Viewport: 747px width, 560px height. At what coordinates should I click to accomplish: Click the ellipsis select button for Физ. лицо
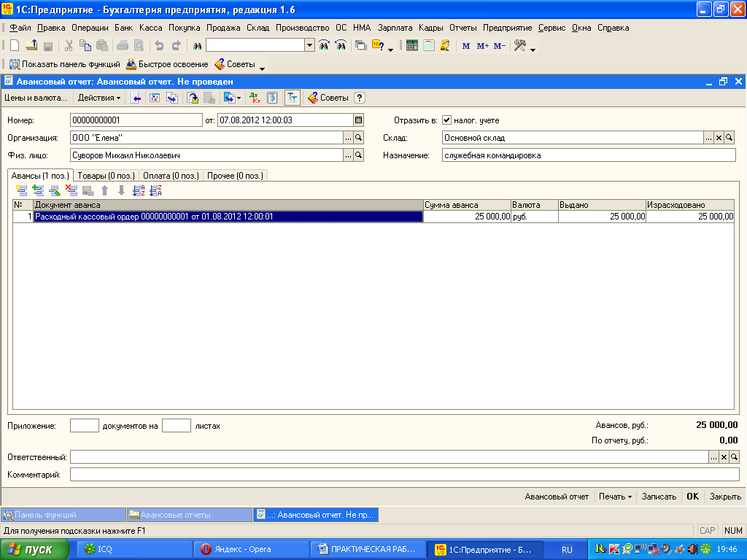(348, 155)
